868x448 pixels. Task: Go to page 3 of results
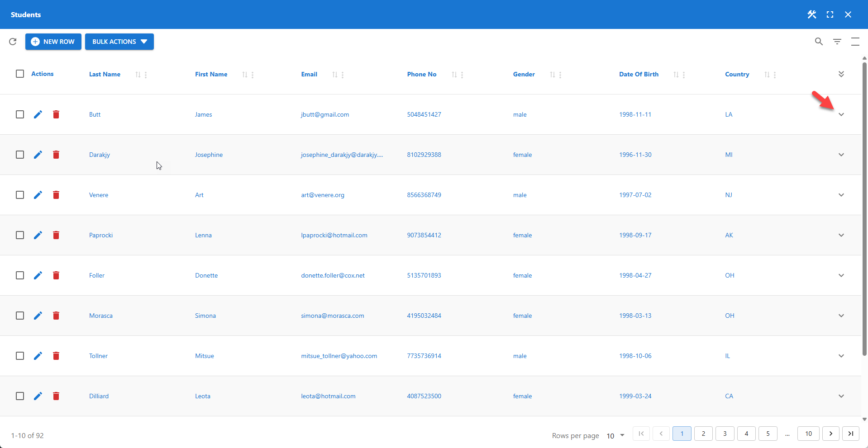pyautogui.click(x=725, y=434)
